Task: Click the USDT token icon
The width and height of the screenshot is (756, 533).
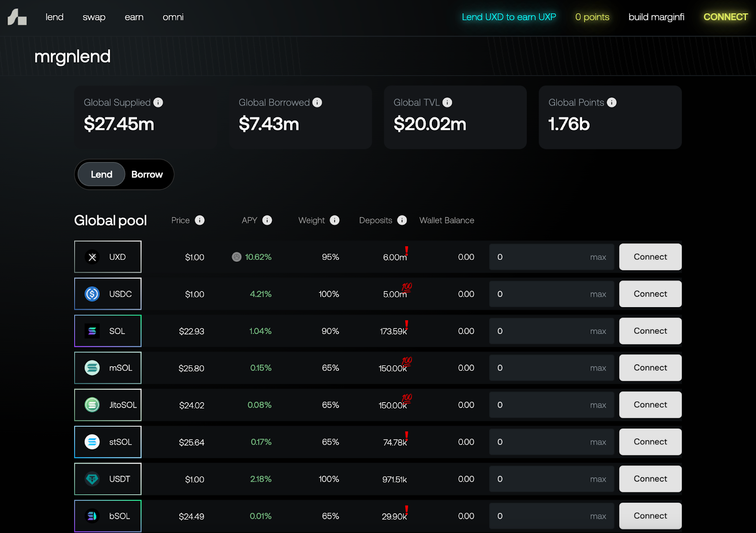Action: pos(92,479)
